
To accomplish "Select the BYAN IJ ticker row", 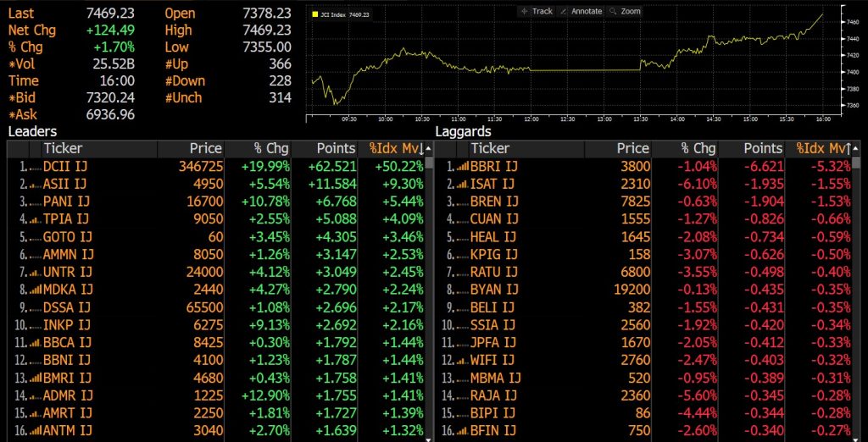I will tap(644, 290).
